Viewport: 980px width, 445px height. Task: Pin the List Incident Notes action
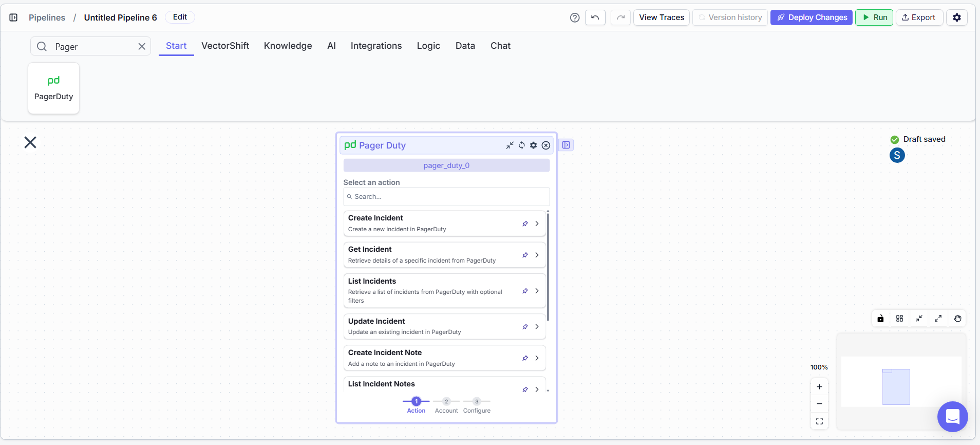coord(525,390)
